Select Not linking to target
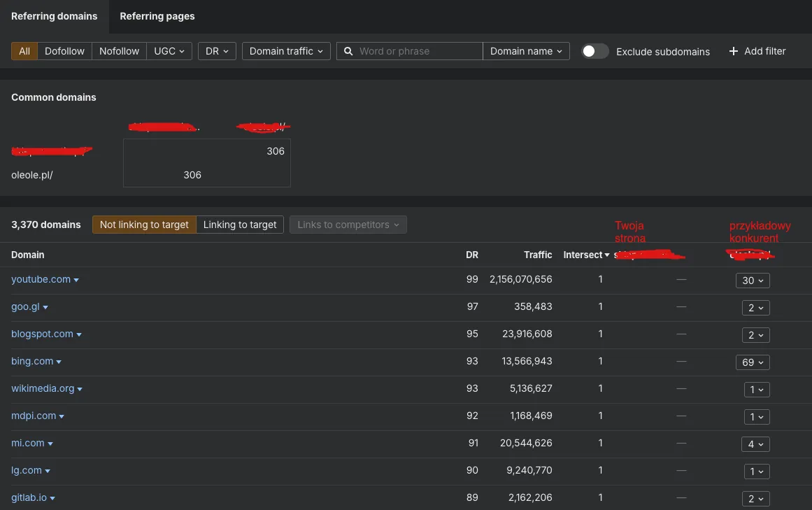Viewport: 812px width, 510px height. click(144, 225)
